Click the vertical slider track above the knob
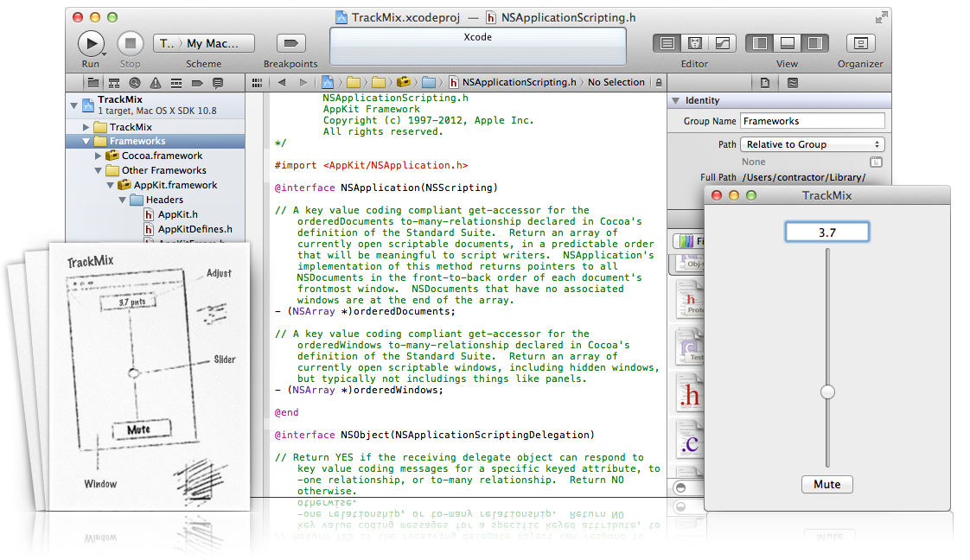The image size is (970, 560). tap(827, 315)
